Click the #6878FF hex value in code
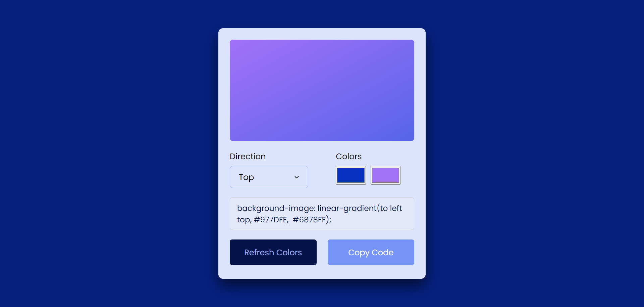 (x=309, y=220)
